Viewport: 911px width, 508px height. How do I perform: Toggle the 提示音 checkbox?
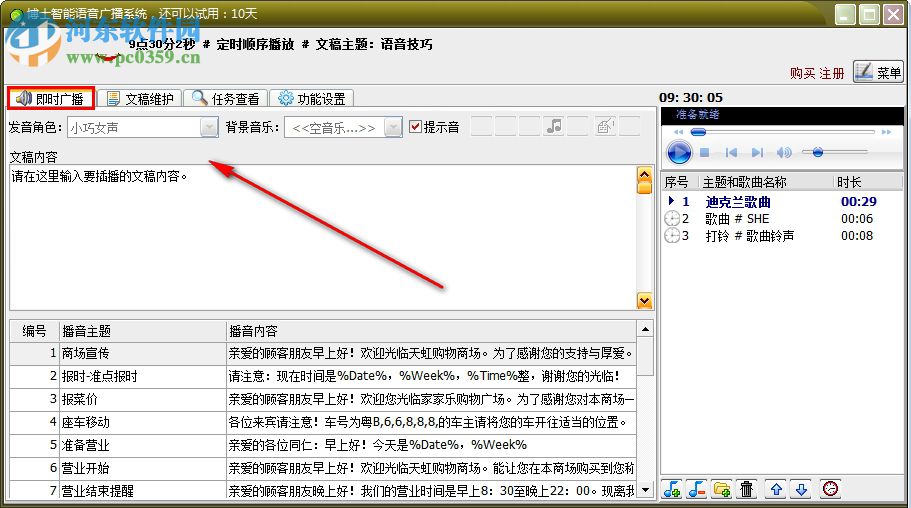pyautogui.click(x=415, y=127)
